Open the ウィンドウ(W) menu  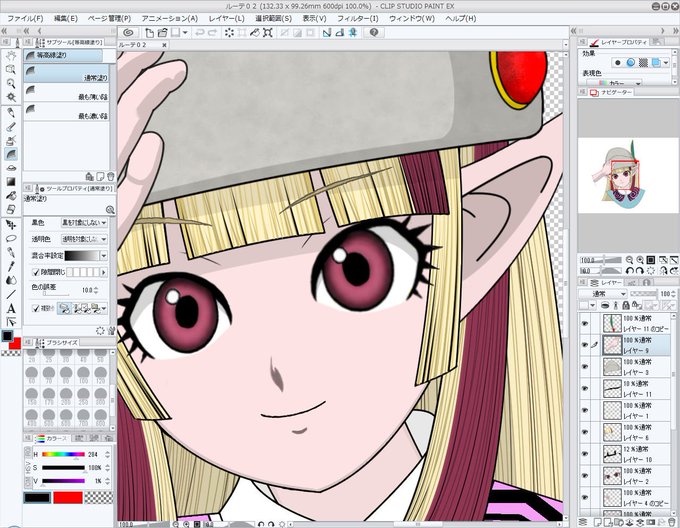click(412, 18)
